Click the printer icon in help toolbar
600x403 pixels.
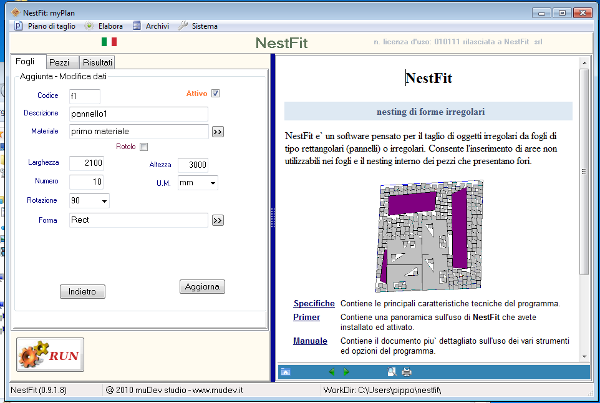406,372
